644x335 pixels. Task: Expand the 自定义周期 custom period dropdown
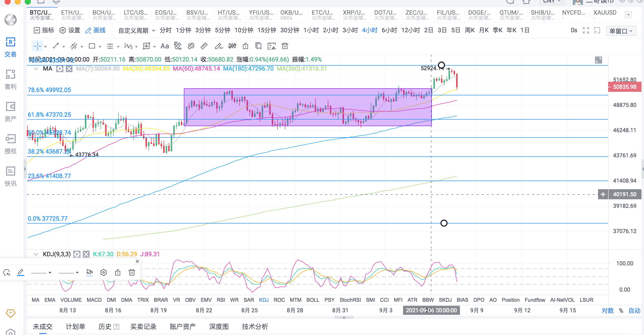[137, 31]
